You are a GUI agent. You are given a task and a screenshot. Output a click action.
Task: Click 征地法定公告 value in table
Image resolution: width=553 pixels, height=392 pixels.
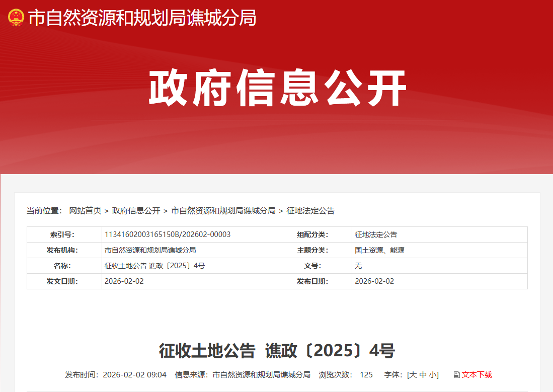pyautogui.click(x=376, y=234)
